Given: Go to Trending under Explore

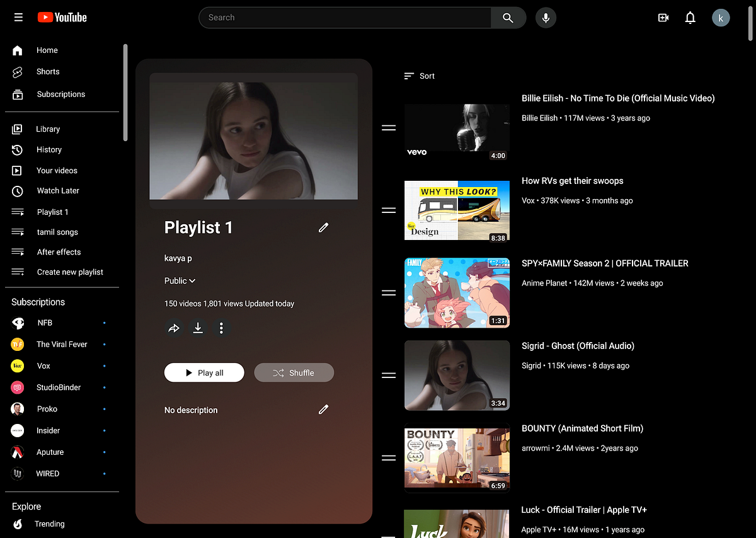Looking at the screenshot, I should pos(49,524).
